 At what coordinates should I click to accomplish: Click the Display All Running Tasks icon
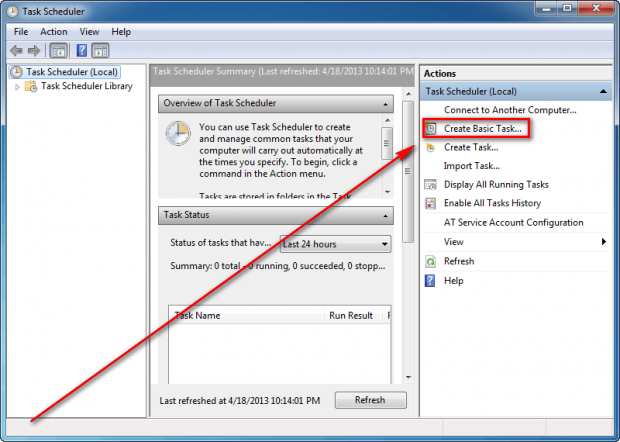[430, 185]
